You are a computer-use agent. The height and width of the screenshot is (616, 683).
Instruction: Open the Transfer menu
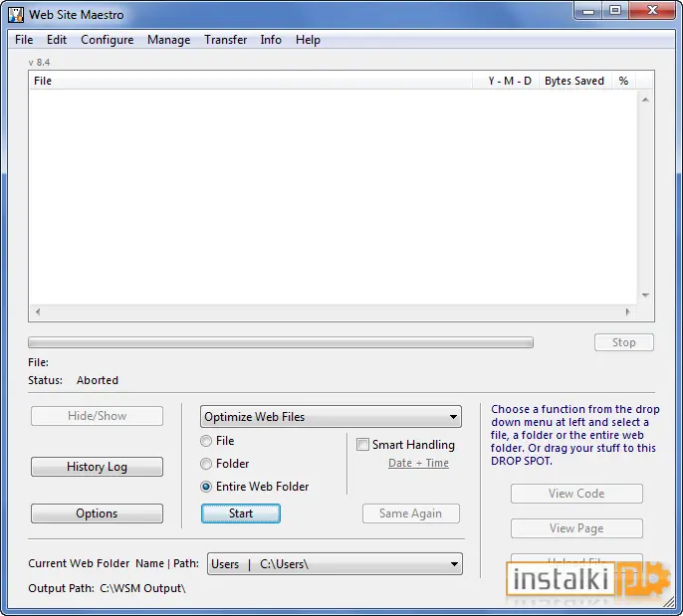[226, 40]
